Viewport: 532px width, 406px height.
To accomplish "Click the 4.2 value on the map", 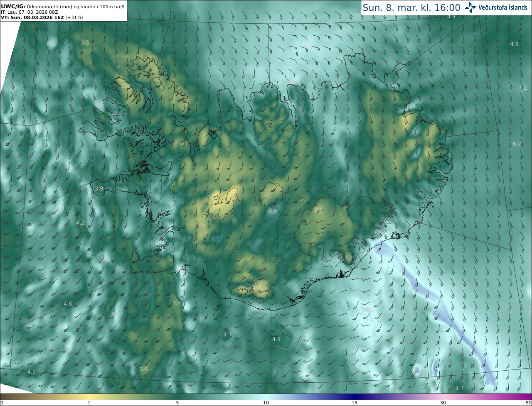I will 80,223.
